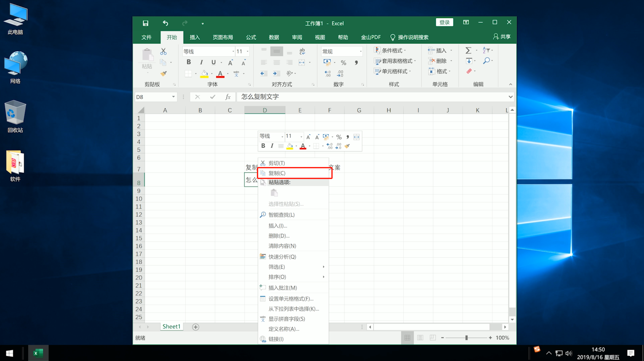Open Windows Start menu

[x=9, y=353]
